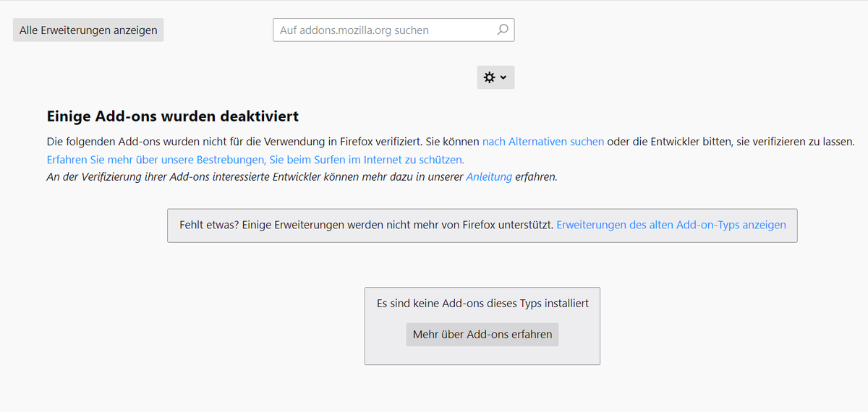Viewport: 868px width, 412px height.
Task: Open the gear tools dropdown menu
Action: coord(495,77)
